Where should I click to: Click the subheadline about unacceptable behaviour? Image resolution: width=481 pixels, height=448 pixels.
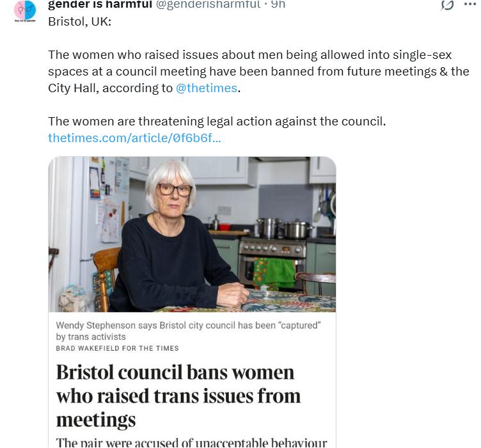[192, 442]
